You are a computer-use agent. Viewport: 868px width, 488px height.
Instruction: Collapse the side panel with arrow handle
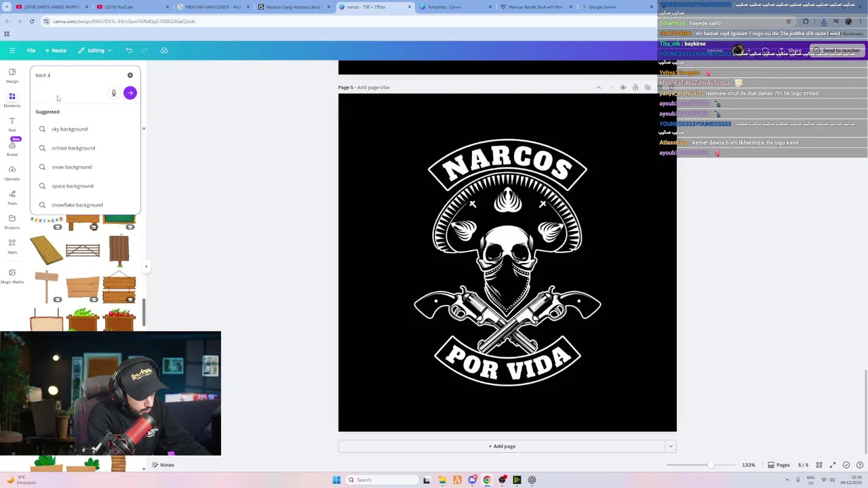(146, 266)
